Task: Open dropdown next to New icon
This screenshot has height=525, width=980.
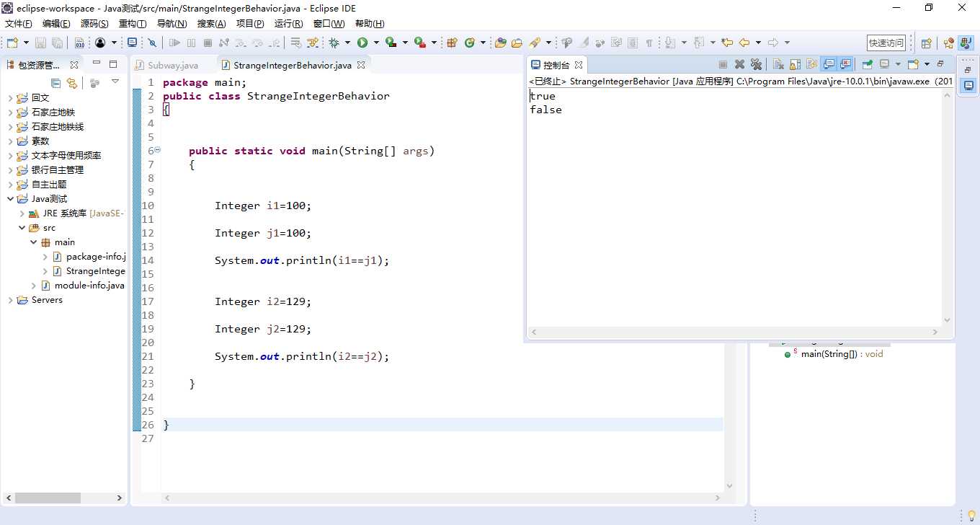Action: coord(26,43)
